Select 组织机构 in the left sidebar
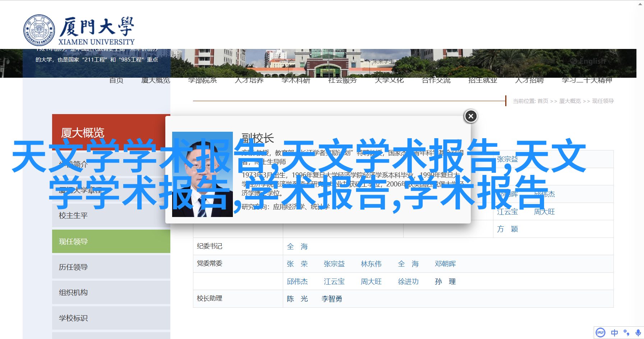This screenshot has width=644, height=339. (111, 292)
